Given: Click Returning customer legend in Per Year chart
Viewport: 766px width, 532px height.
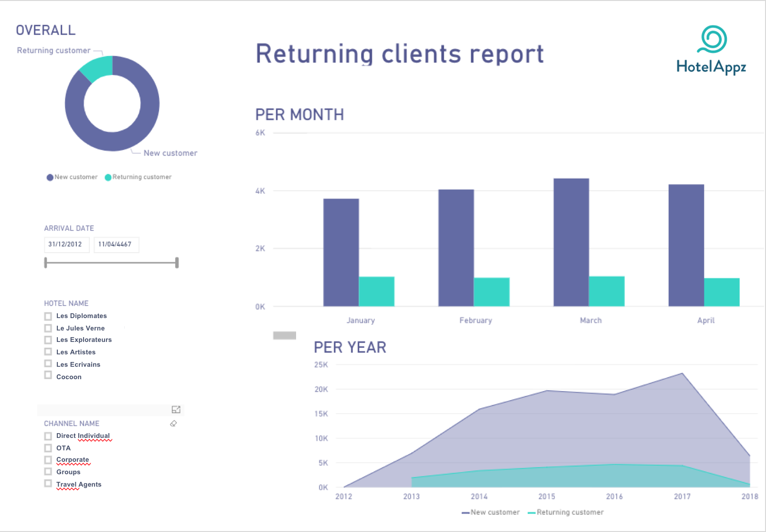Looking at the screenshot, I should click(565, 512).
